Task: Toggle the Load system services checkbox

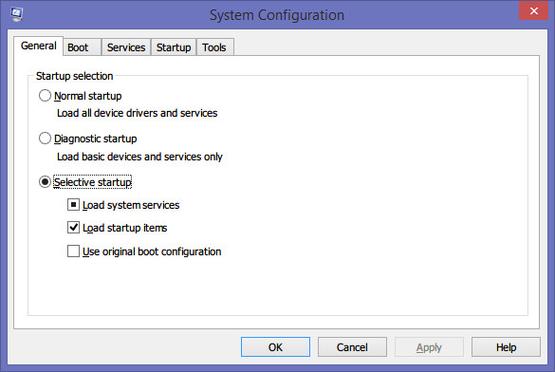Action: [x=73, y=205]
